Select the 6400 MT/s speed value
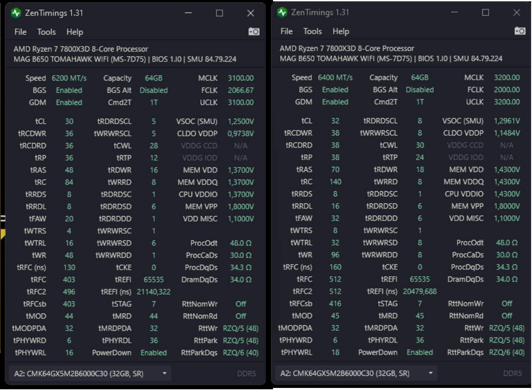 click(x=335, y=77)
